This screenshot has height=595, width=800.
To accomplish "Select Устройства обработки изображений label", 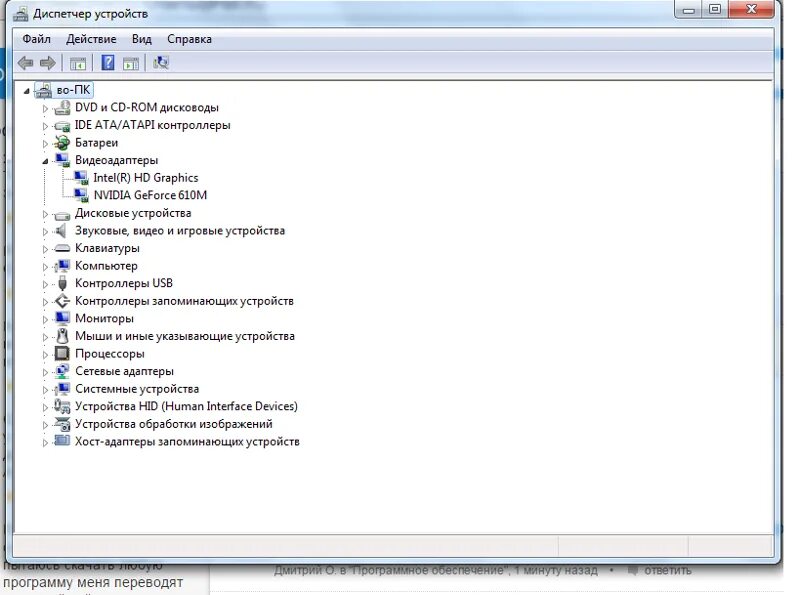I will point(173,424).
